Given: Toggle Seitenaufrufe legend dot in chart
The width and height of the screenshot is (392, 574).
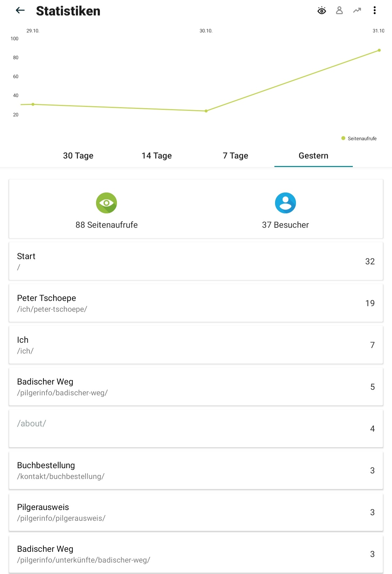Looking at the screenshot, I should 343,138.
